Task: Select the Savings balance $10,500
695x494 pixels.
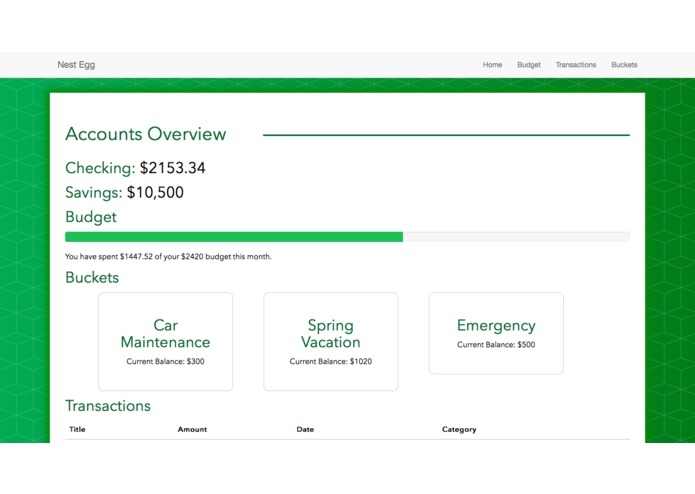Action: (x=155, y=192)
